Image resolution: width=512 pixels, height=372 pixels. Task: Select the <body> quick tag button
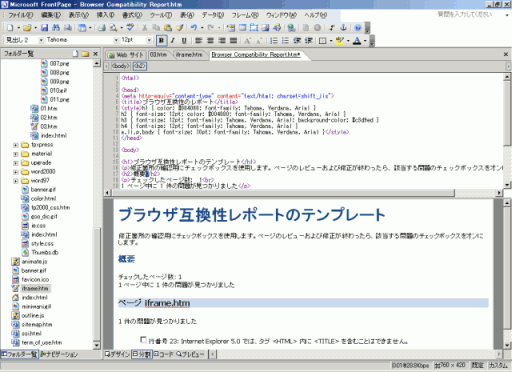(120, 66)
